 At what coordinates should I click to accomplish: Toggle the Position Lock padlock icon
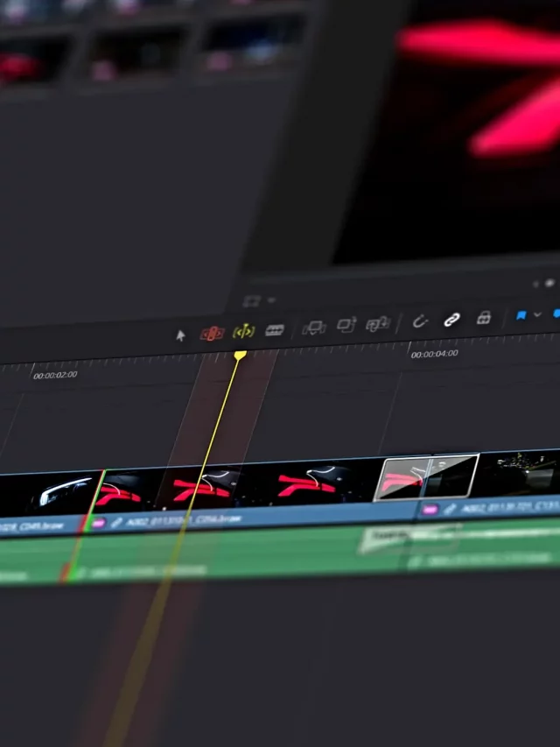[483, 318]
